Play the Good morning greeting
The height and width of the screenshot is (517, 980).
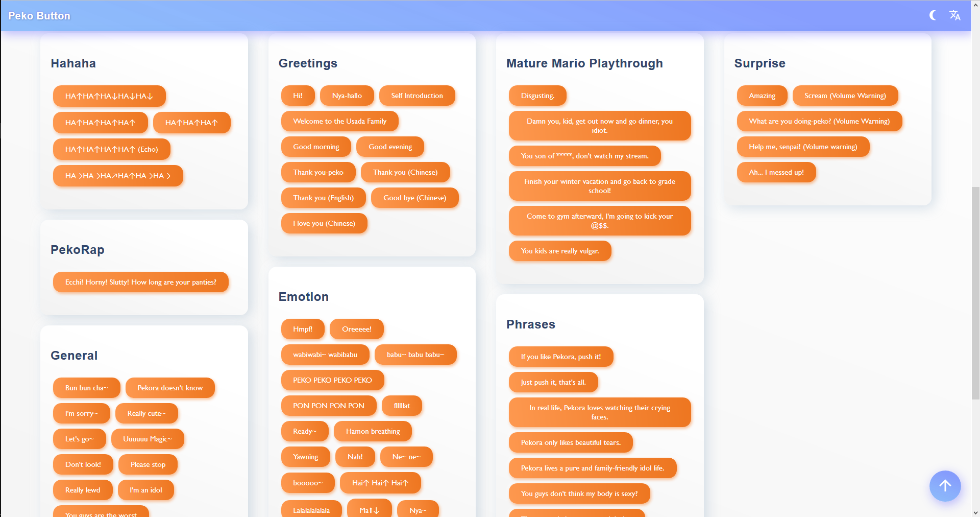316,147
